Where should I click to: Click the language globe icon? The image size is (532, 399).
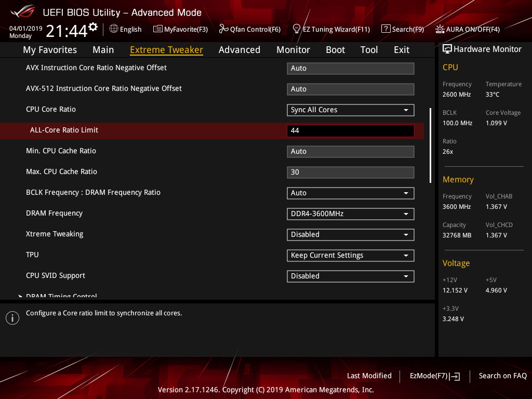click(x=114, y=29)
